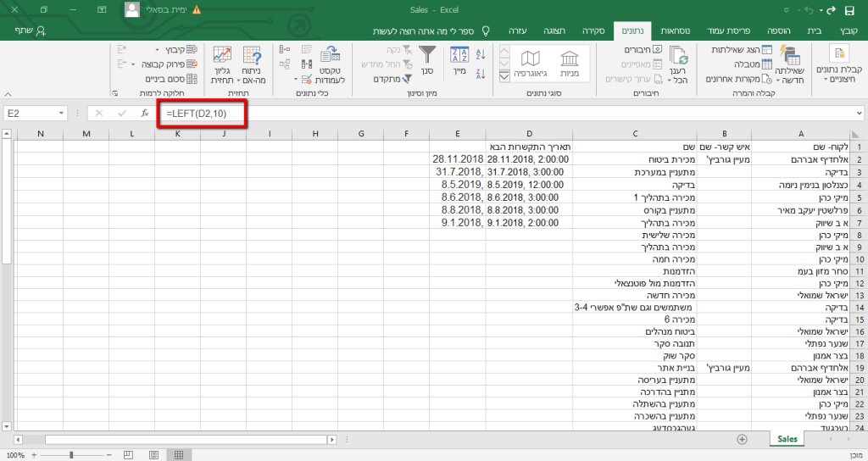Switch to the Formulas (נוסחאות) tab

675,31
